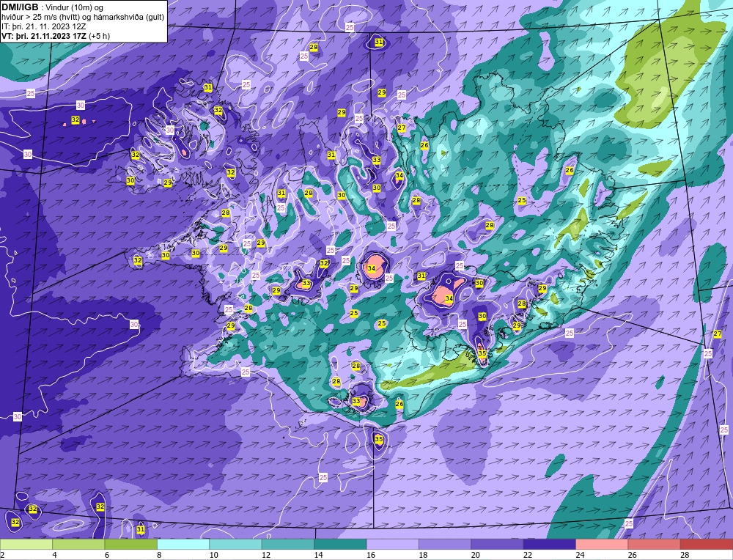Click legend scale number 24 under the color bar
The image size is (733, 560).
[580, 555]
